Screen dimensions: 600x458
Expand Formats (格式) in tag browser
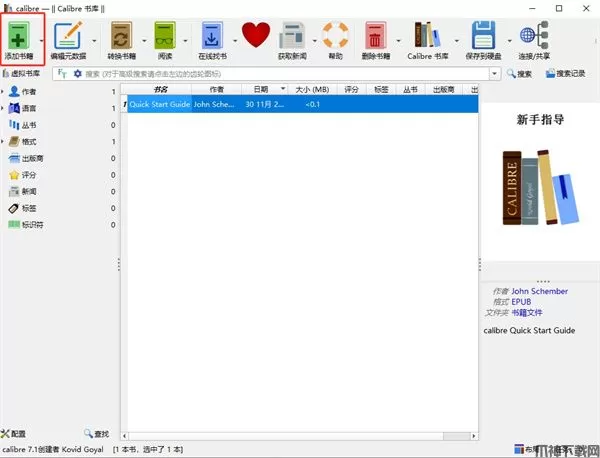tap(2, 142)
